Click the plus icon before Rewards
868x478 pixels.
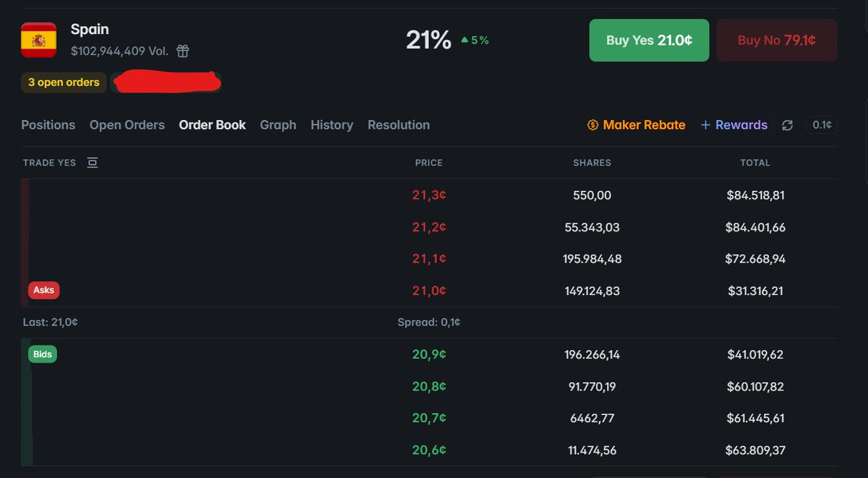coord(705,125)
